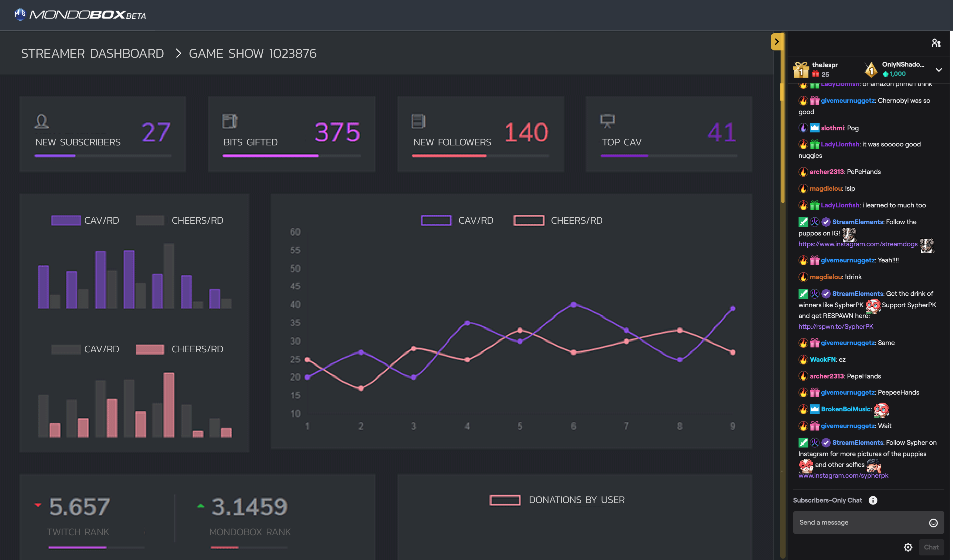The image size is (953, 560).
Task: Collapse chat panel with yellow arrow
Action: (x=776, y=41)
